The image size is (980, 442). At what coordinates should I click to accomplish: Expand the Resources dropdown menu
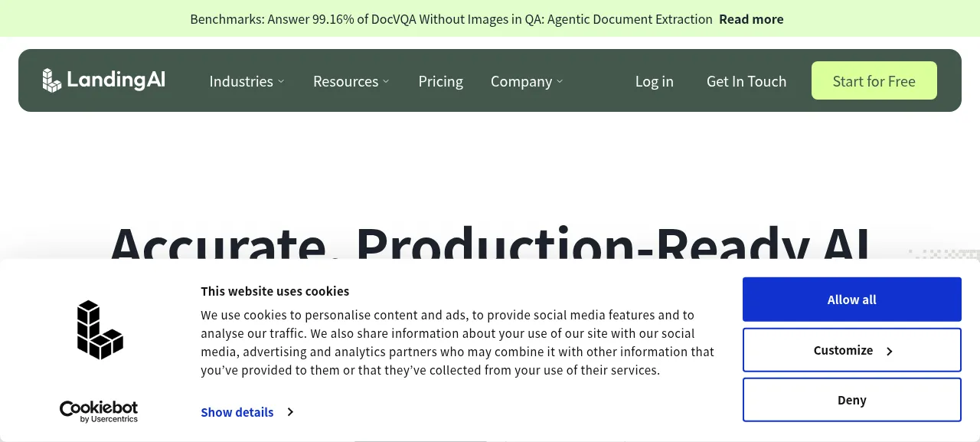tap(351, 81)
